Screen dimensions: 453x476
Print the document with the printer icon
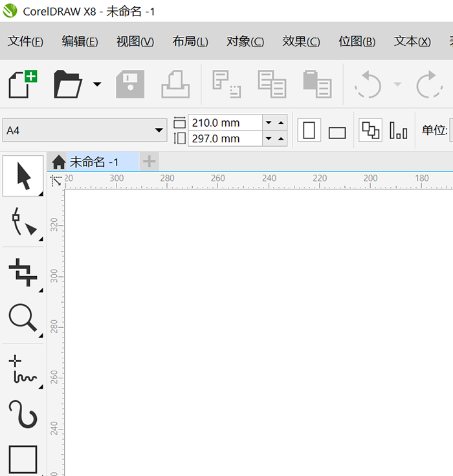pyautogui.click(x=175, y=84)
